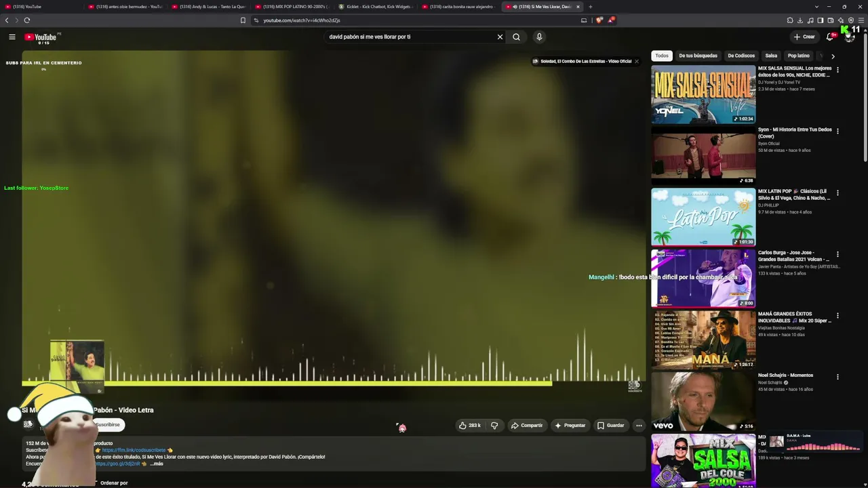The width and height of the screenshot is (868, 488).
Task: Open the MIX SALSA SENSUAL video thumbnail
Action: click(703, 94)
